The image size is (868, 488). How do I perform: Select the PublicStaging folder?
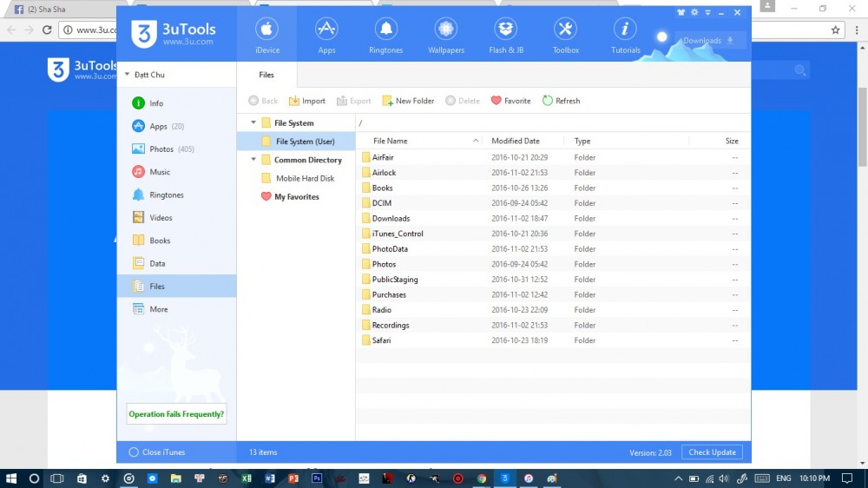pos(553,280)
